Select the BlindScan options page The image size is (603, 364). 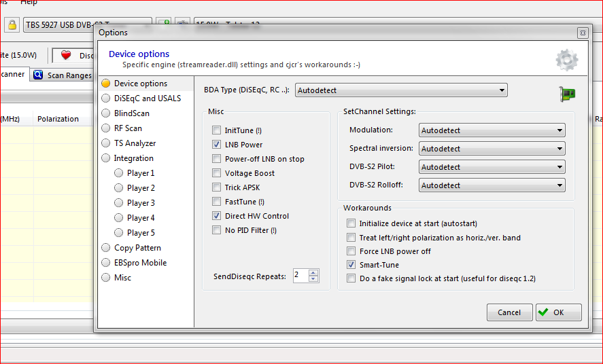coord(106,113)
